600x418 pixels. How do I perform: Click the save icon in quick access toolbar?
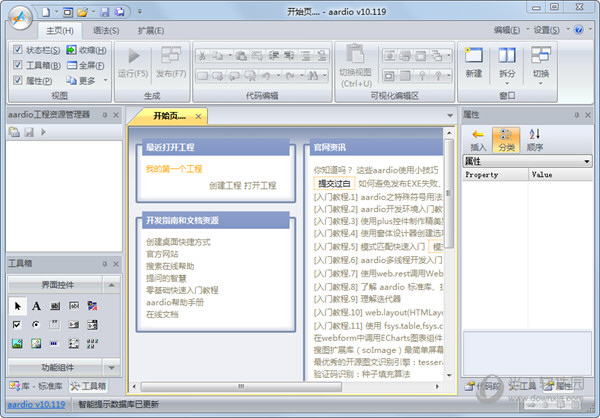click(x=104, y=12)
